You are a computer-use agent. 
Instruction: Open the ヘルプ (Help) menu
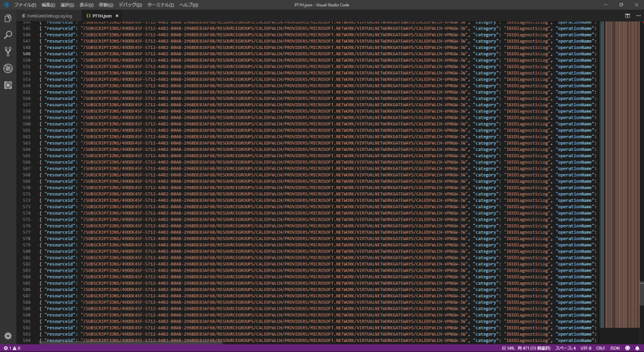click(189, 5)
